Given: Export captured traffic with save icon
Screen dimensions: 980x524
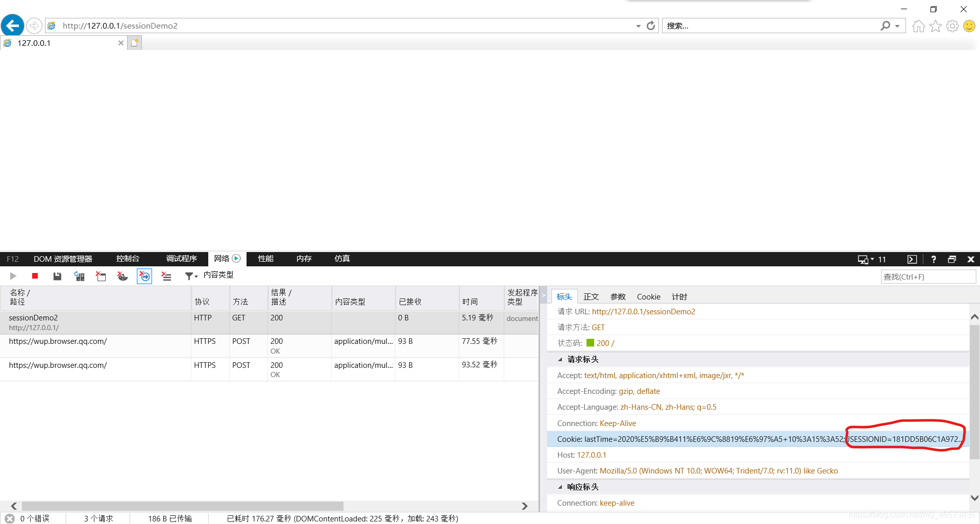Looking at the screenshot, I should 57,276.
